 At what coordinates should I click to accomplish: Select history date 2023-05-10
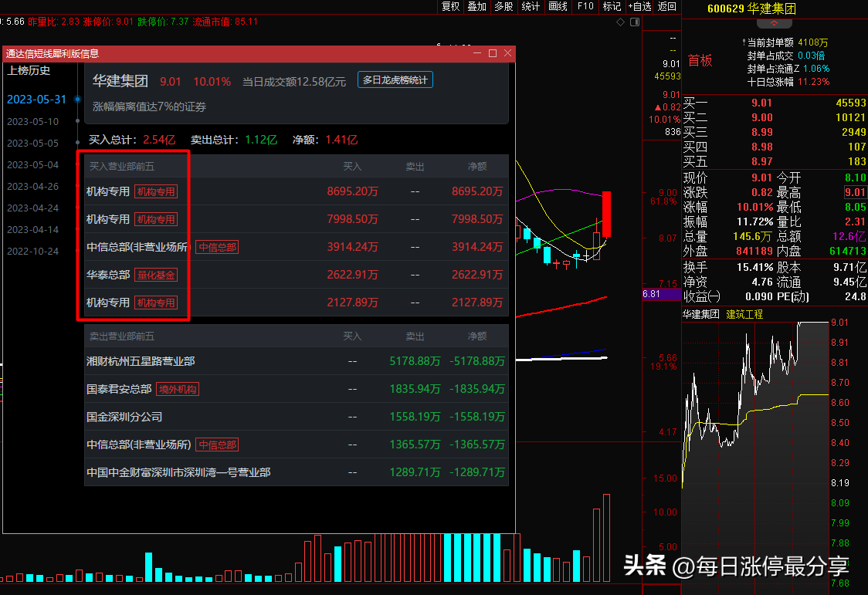click(32, 122)
